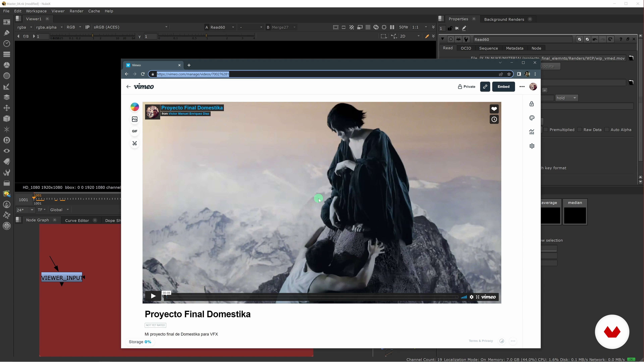Open the Views nodes eye icon
Viewport: 644px width, 362px height.
(7, 151)
